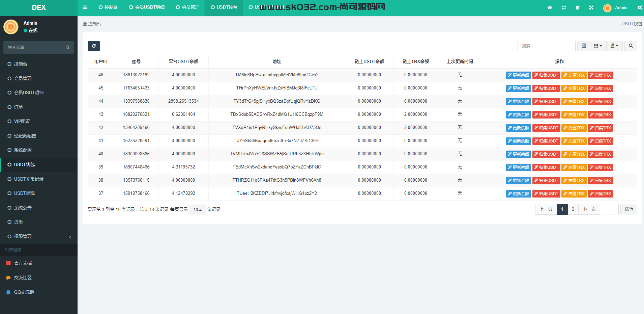Click 归集USDT for user ID 41

click(546, 141)
